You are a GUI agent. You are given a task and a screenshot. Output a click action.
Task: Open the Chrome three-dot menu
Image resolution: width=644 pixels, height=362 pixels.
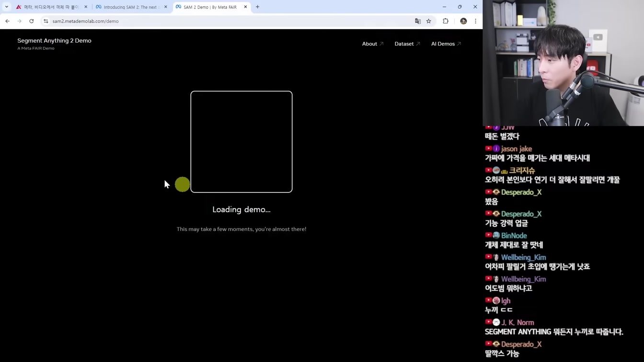tap(475, 21)
